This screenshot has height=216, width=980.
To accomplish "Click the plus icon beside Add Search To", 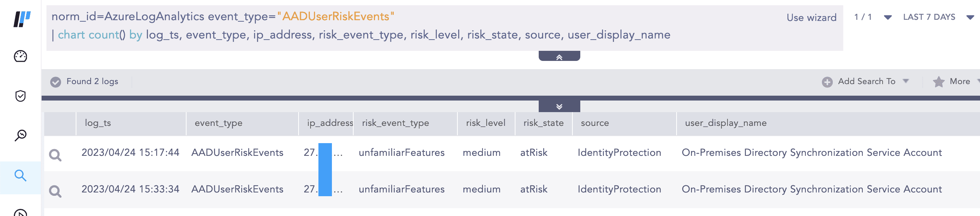I will (x=827, y=81).
